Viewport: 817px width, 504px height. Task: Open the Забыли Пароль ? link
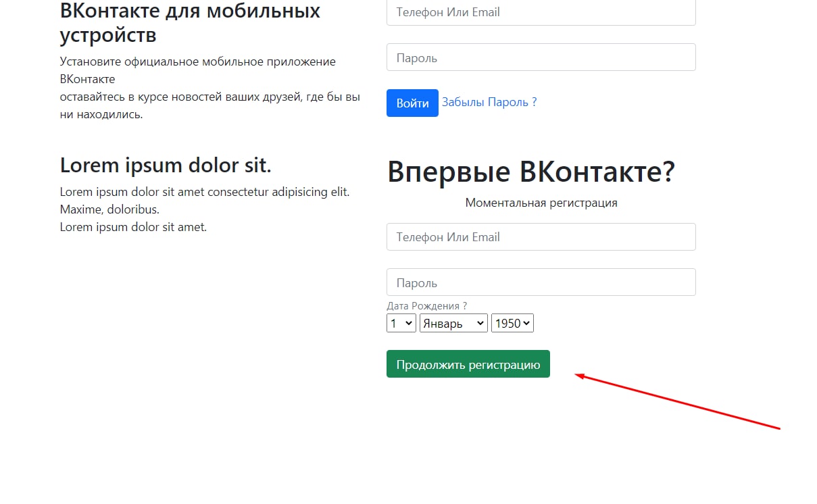489,102
